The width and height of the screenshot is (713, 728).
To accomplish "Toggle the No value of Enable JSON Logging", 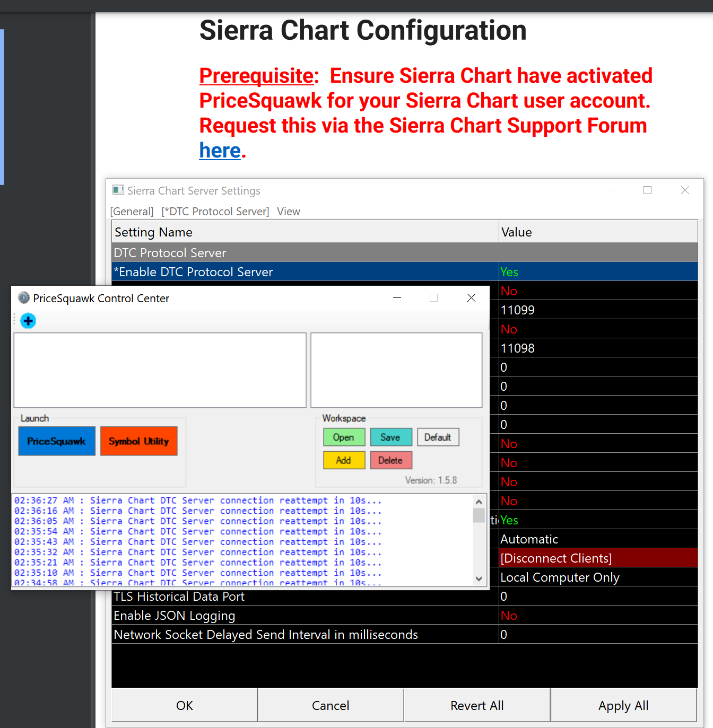I will (598, 615).
